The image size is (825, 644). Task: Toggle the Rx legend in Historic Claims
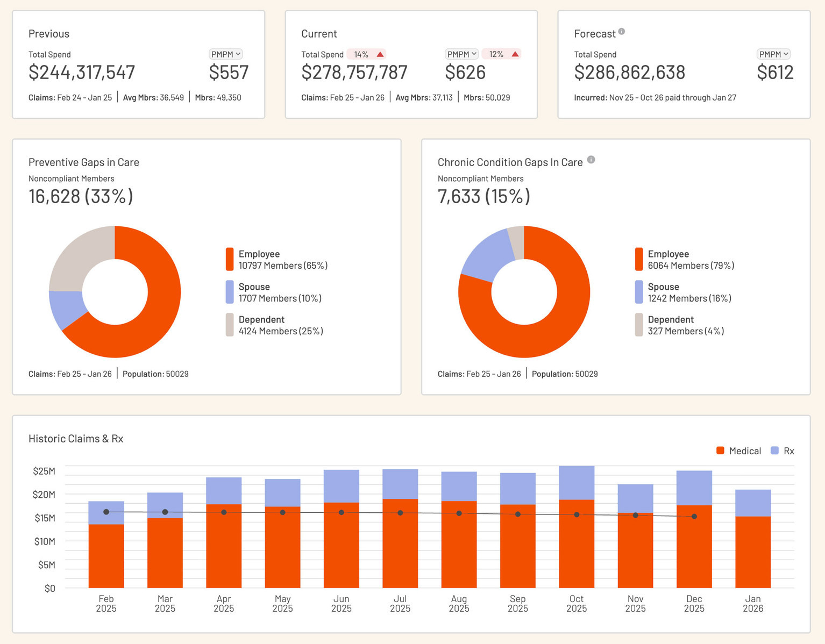point(783,450)
